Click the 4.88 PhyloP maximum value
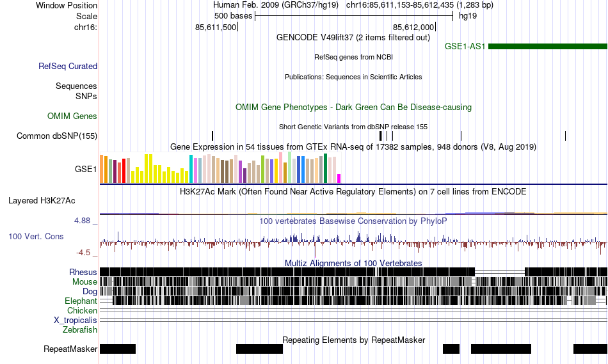The height and width of the screenshot is (364, 608). click(x=82, y=221)
